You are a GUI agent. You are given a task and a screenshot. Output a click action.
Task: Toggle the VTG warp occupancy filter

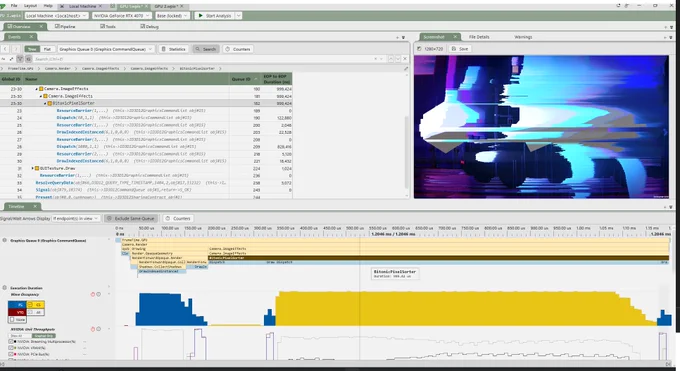point(17,312)
